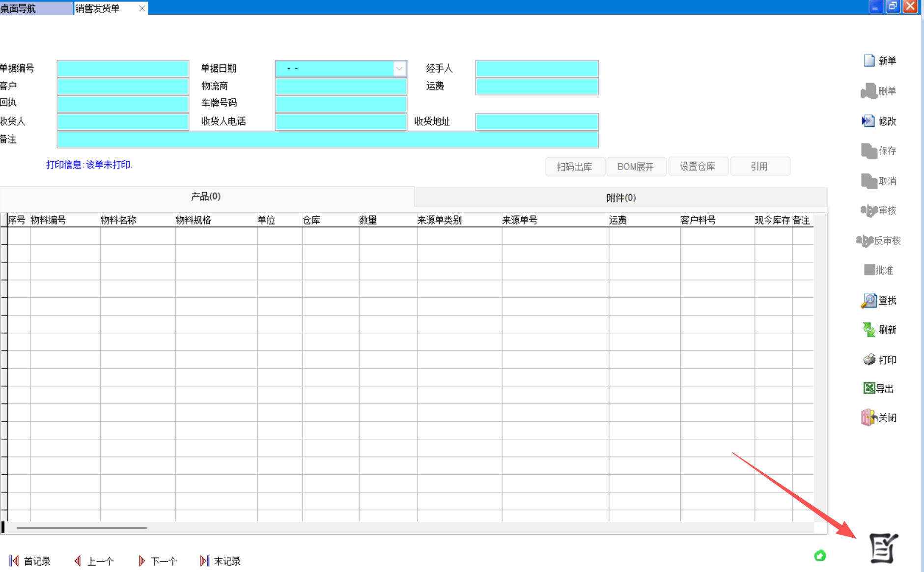
Task: Go to 下一个 next record
Action: pyautogui.click(x=158, y=561)
